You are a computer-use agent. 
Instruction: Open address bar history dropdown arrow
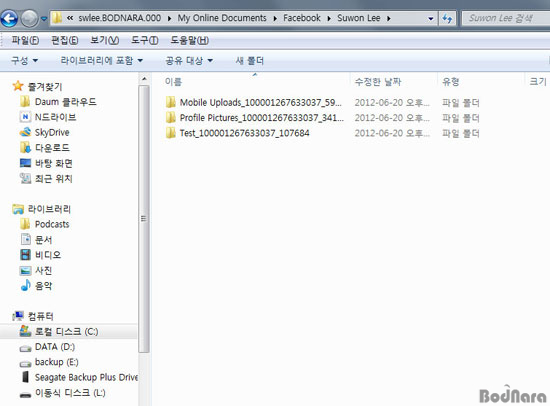click(x=431, y=18)
